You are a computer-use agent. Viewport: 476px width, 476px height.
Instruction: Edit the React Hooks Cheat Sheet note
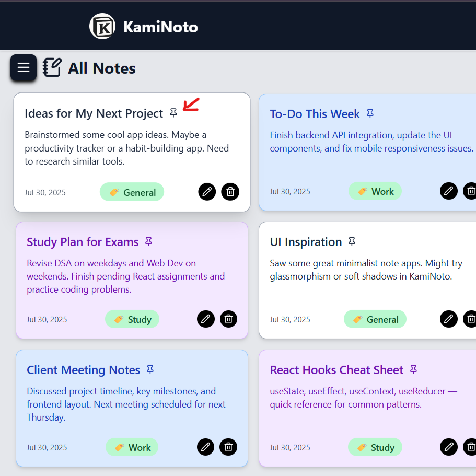448,447
